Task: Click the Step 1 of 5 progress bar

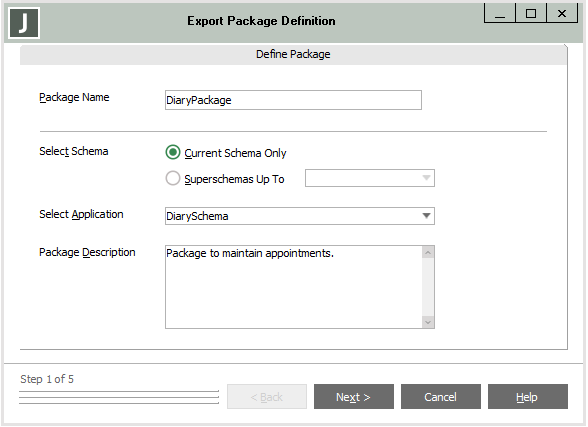Action: [119, 397]
